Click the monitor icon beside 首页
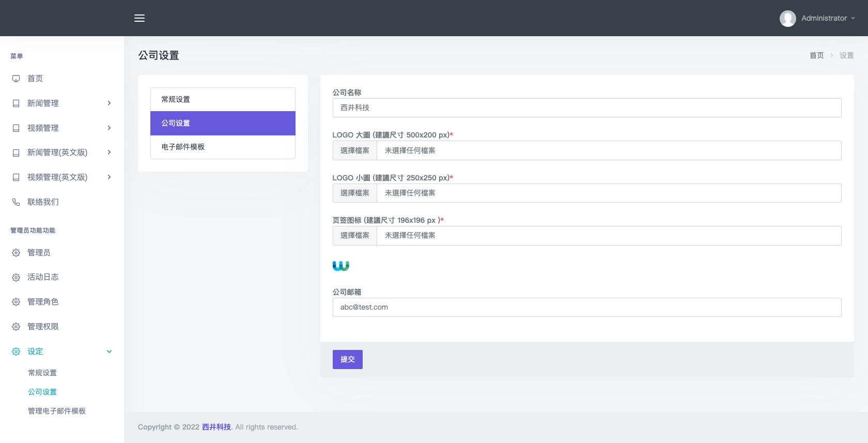Screen dimensions: 868x443 click(x=16, y=79)
